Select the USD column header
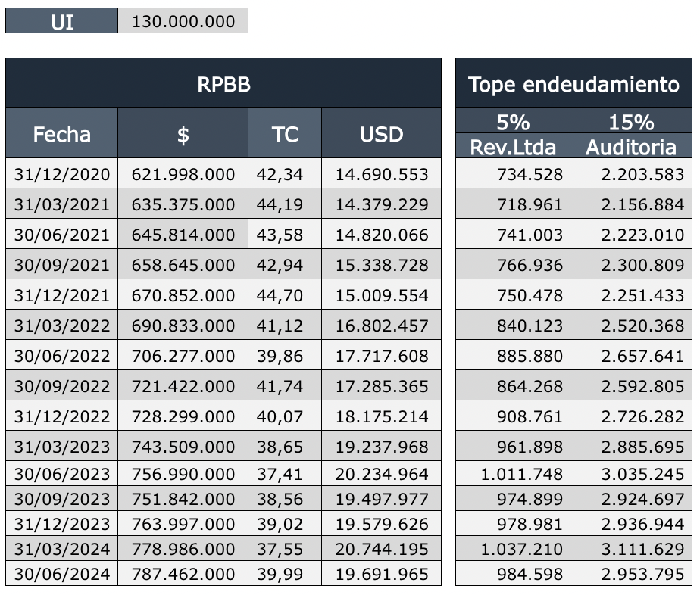This screenshot has height=595, width=700. (x=381, y=134)
